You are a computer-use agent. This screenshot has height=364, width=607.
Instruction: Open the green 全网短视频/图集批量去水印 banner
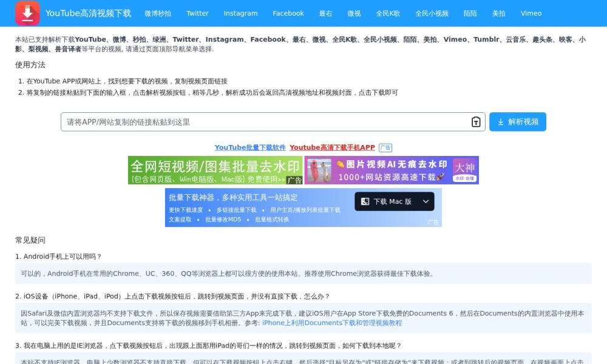[215, 170]
